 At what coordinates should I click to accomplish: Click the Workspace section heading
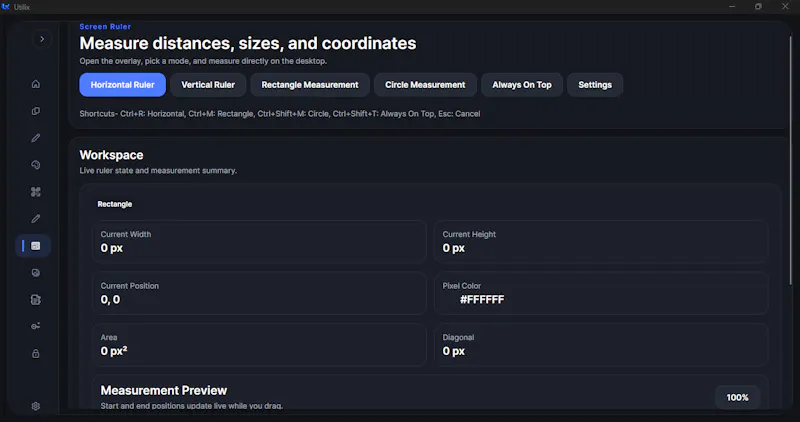tap(111, 155)
